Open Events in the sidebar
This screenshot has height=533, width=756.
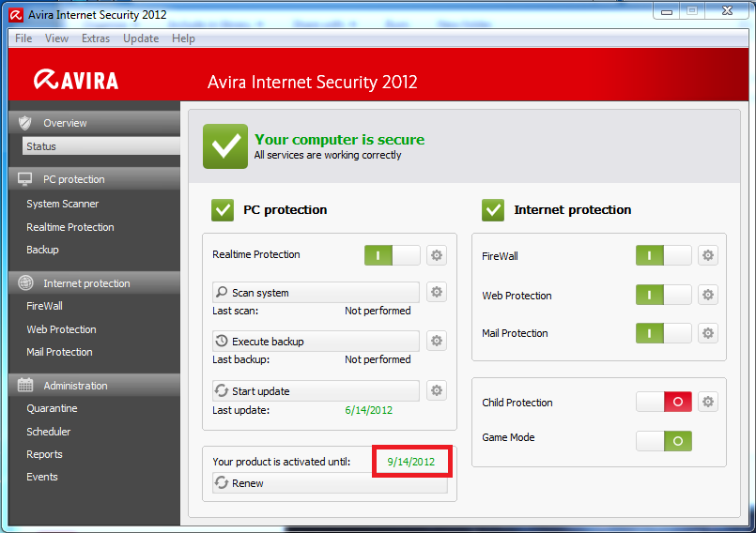(42, 477)
